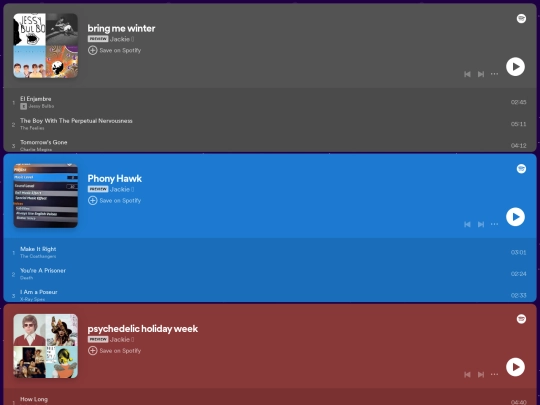
Task: Click the PREVIEW badge under bring me winter
Action: [x=98, y=39]
